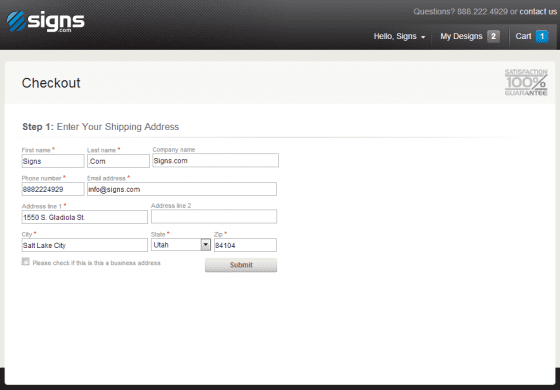Click the cart count badge showing 1
The width and height of the screenshot is (560, 390).
tap(542, 36)
